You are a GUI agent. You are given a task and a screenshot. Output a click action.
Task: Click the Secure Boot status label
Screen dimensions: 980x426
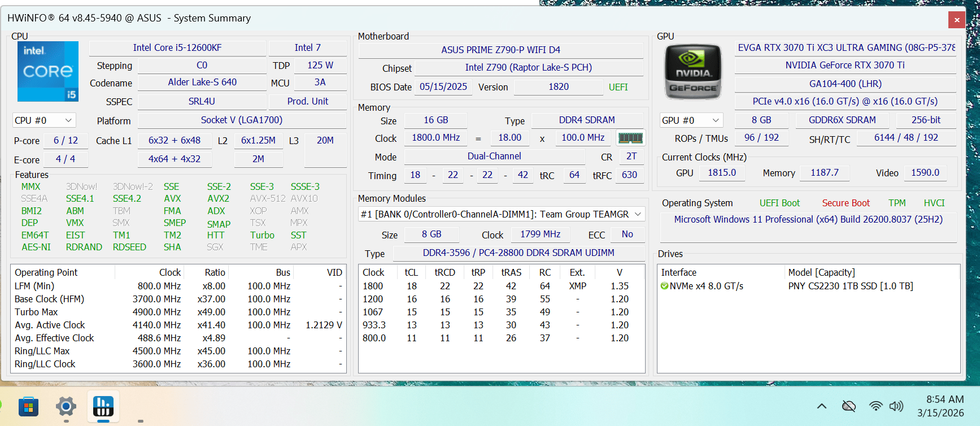pos(846,203)
